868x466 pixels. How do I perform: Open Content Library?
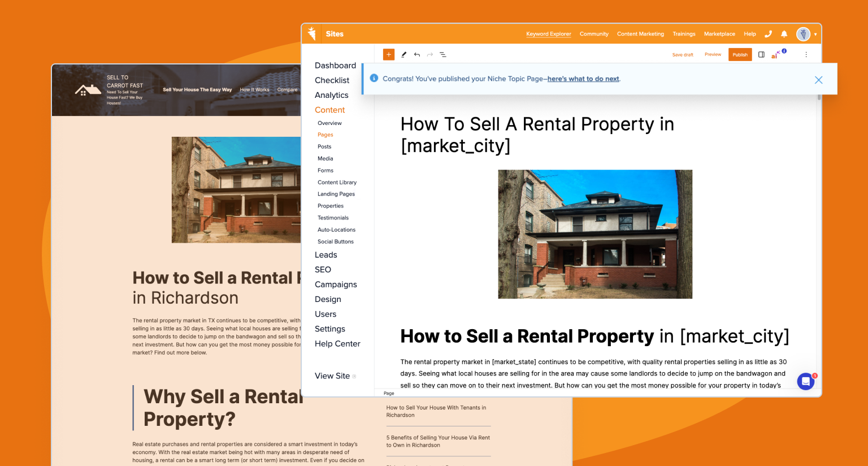[337, 182]
